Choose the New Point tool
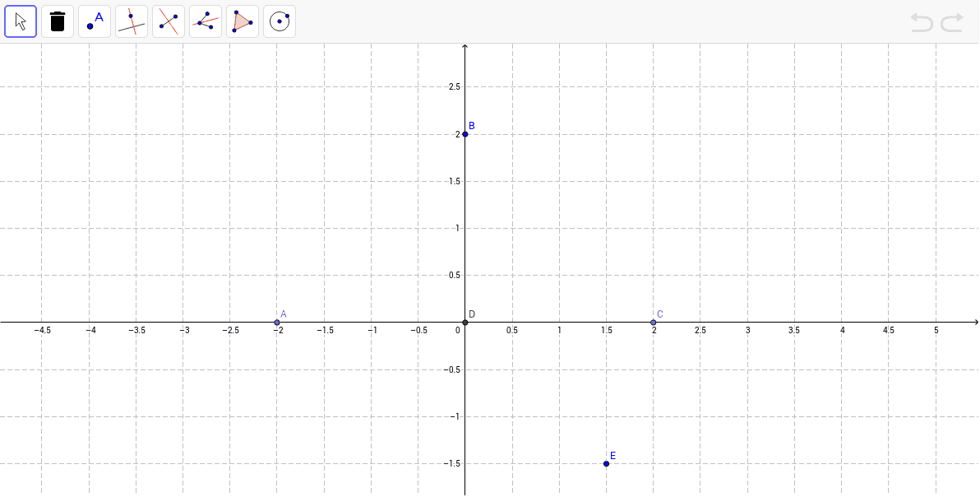Viewport: 980px width, 497px height. coord(95,22)
